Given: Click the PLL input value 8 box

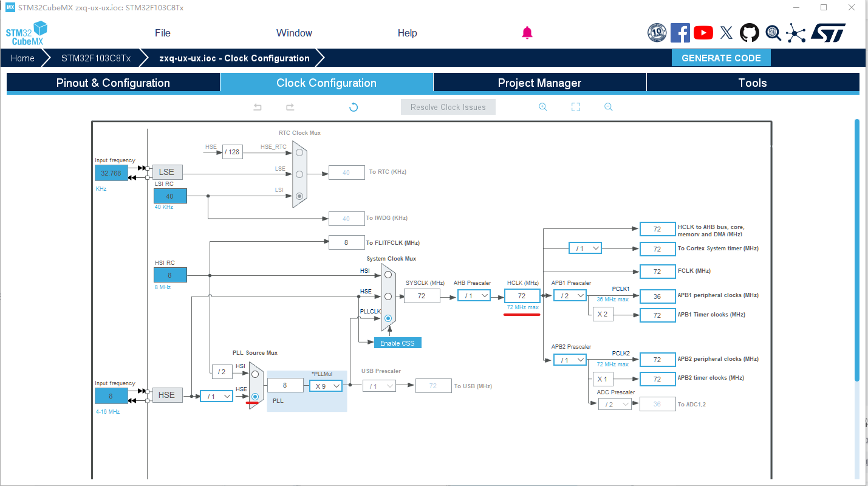Looking at the screenshot, I should pyautogui.click(x=285, y=385).
